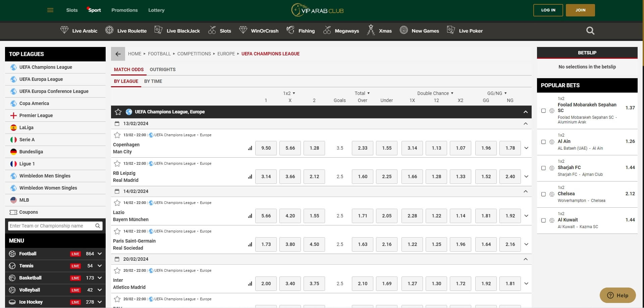Screen dimensions: 644x308
Task: Switch to the Outrights tab
Action: point(162,69)
